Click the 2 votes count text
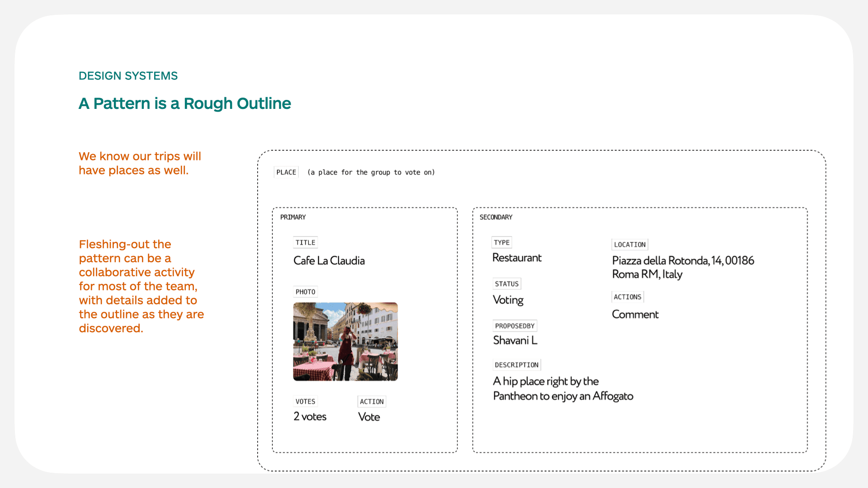 point(310,417)
